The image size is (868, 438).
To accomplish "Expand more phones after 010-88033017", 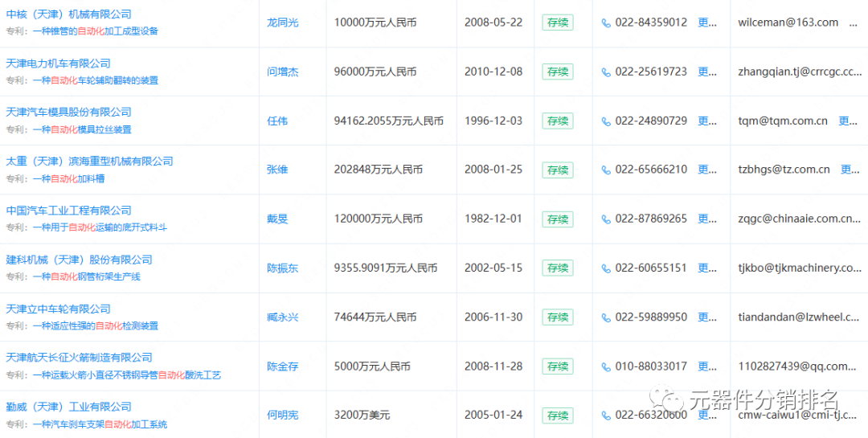I will point(706,366).
